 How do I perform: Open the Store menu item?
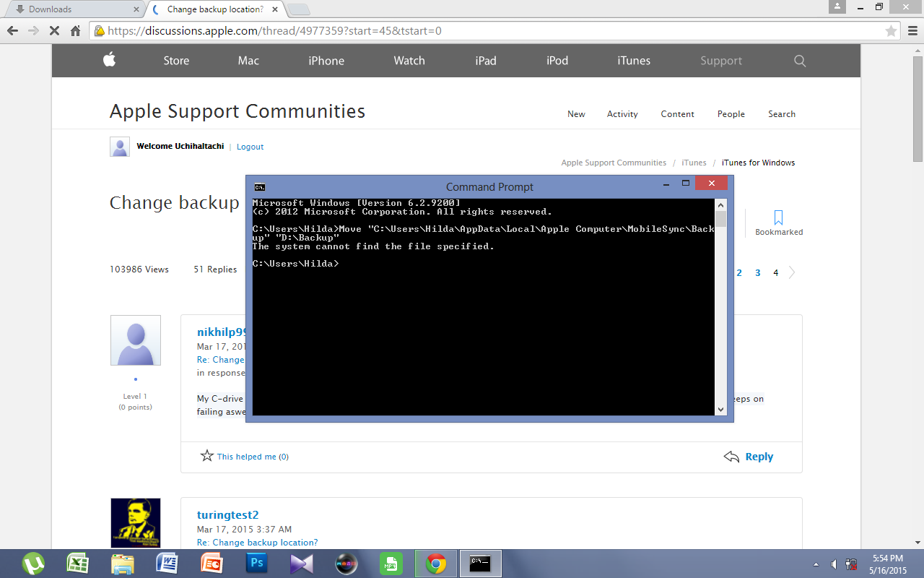point(176,61)
